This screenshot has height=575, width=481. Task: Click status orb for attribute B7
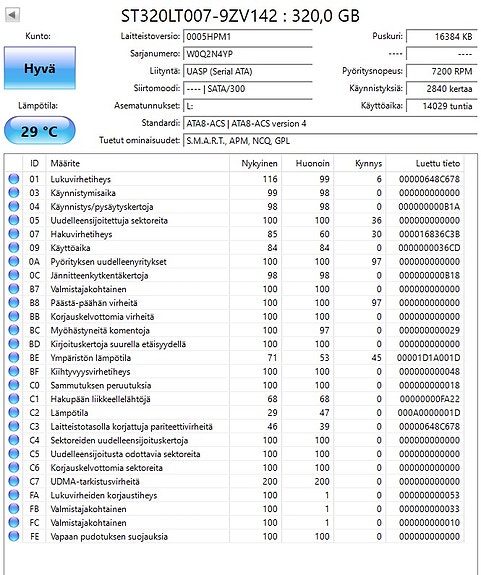point(14,289)
